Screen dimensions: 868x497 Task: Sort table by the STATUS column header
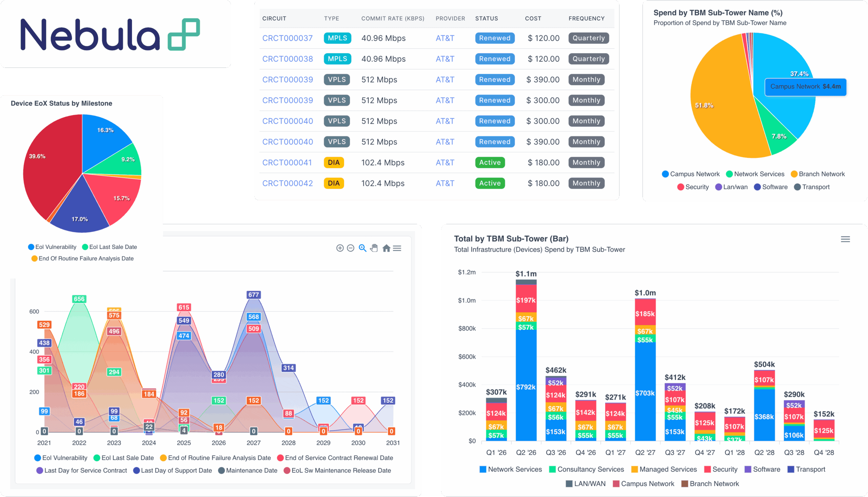click(486, 18)
